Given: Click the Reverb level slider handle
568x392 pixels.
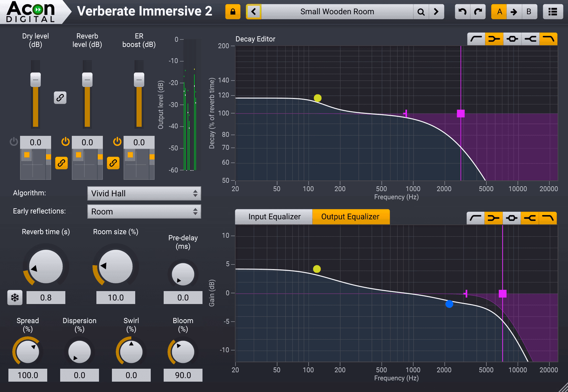Looking at the screenshot, I should pos(87,80).
